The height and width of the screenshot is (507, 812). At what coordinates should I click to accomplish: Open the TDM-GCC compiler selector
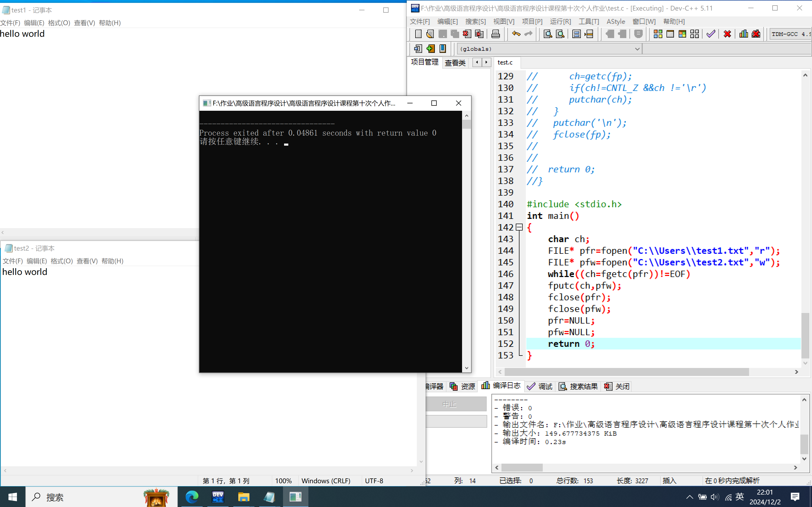(790, 34)
